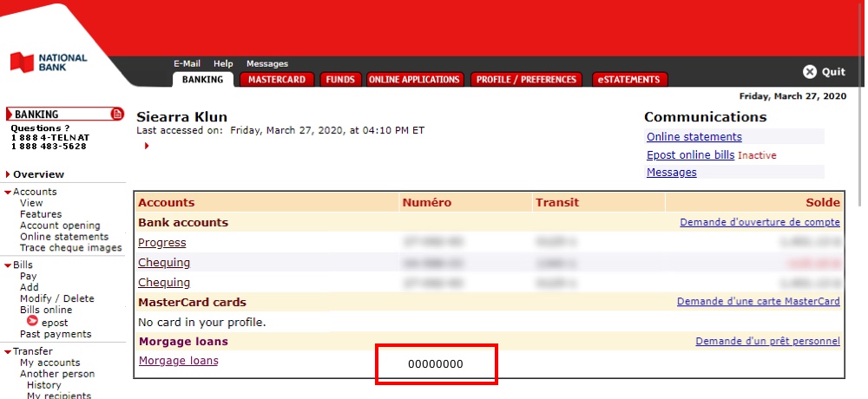The height and width of the screenshot is (399, 868).
Task: Open the E-Mail menu item
Action: [x=187, y=63]
